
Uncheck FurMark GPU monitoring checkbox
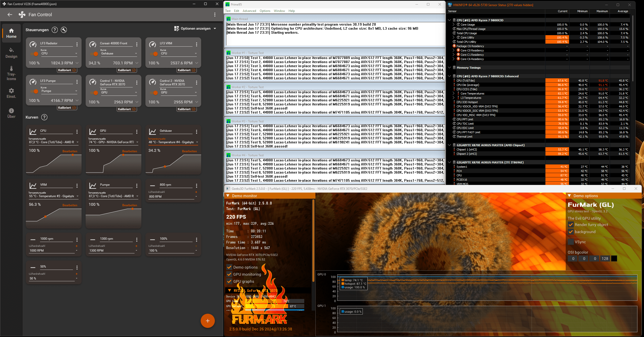pyautogui.click(x=229, y=274)
